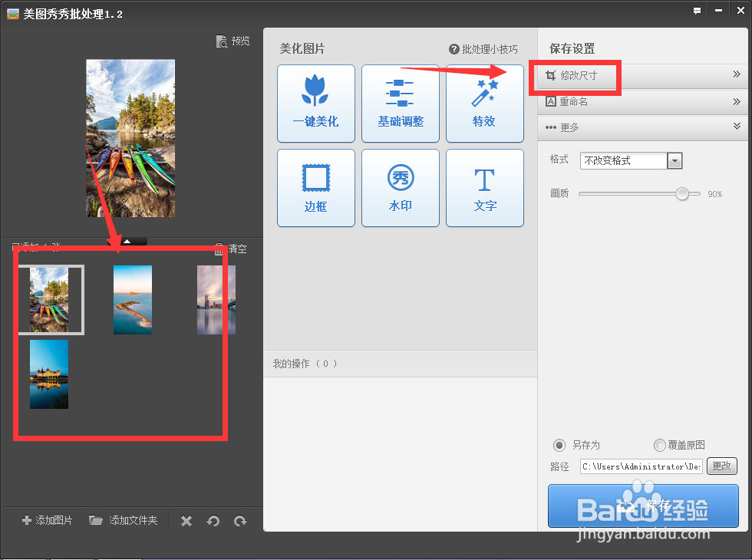This screenshot has width=752, height=560.
Task: Click the large kayak preview image
Action: pos(130,138)
